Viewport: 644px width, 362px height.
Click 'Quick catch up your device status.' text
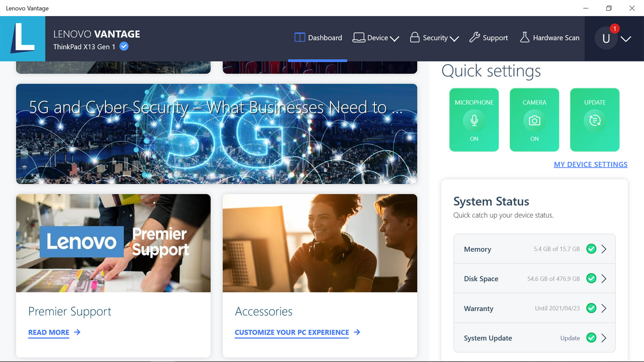click(504, 215)
